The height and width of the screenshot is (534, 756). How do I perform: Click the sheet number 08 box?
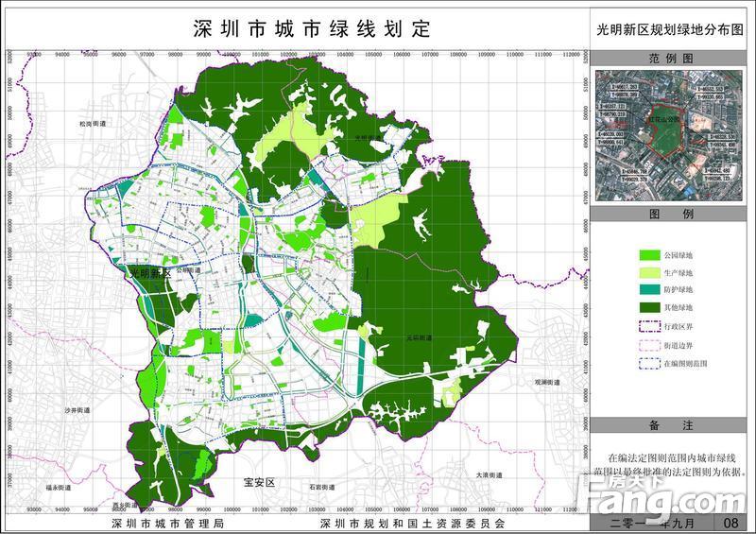[730, 523]
